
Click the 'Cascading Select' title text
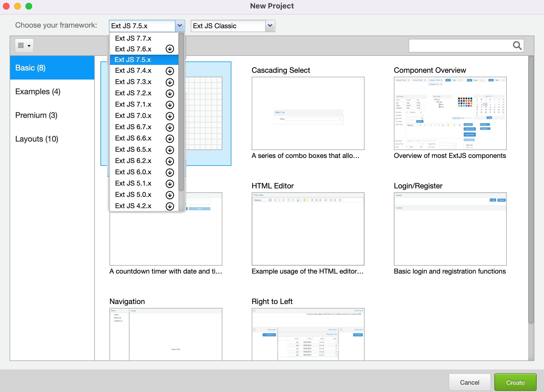pos(281,70)
